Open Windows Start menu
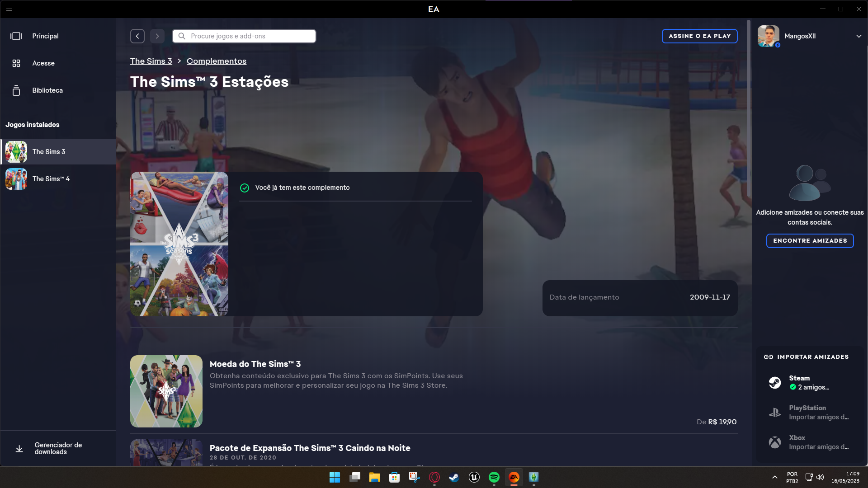Screen dimensions: 868x488 [x=335, y=477]
